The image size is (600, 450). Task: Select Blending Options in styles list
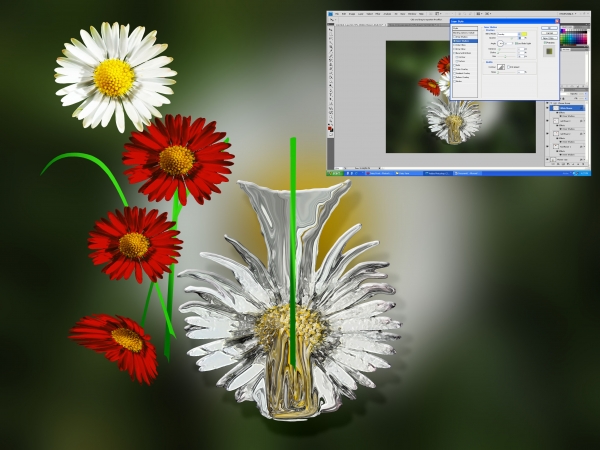click(x=465, y=33)
